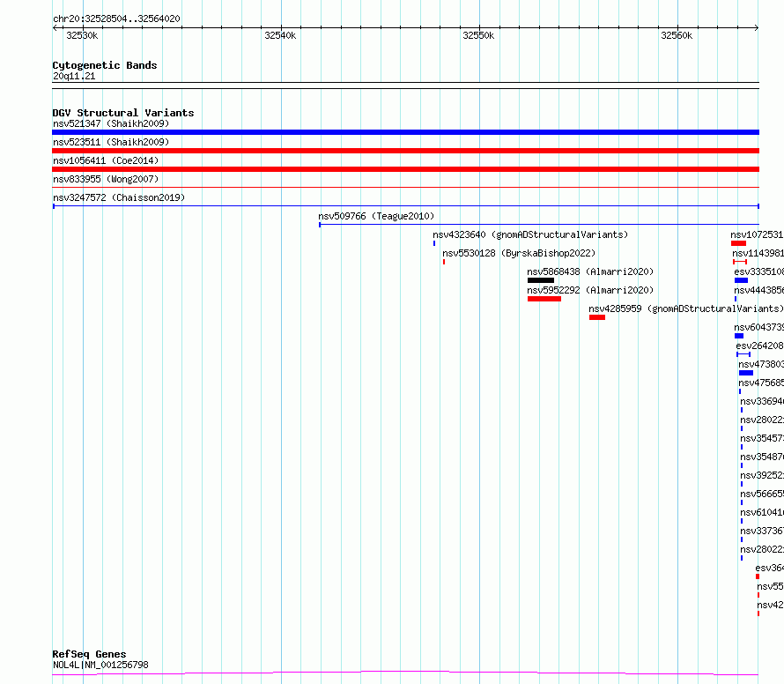Select the red bar under nsv1072531
The width and height of the screenshot is (784, 684).
(x=738, y=243)
